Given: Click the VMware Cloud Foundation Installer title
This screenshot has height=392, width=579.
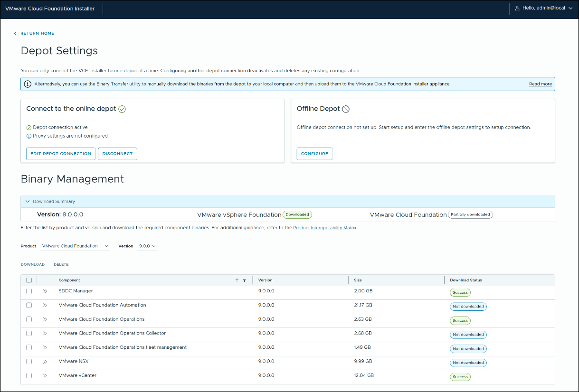Looking at the screenshot, I should click(50, 9).
